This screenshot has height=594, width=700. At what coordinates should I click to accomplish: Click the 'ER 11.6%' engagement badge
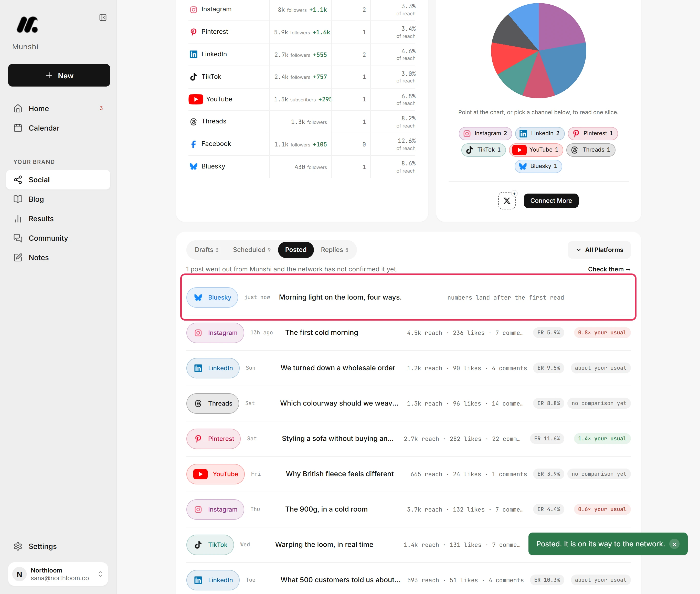click(547, 439)
